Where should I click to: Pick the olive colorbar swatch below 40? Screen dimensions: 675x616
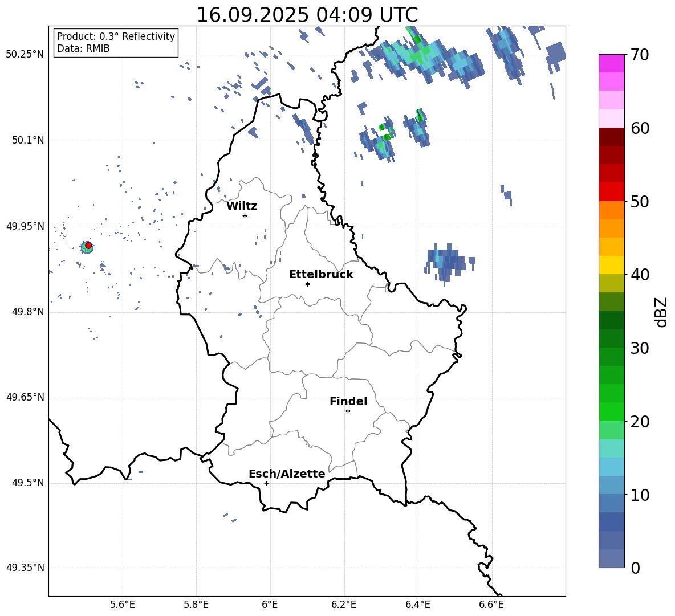click(x=611, y=283)
